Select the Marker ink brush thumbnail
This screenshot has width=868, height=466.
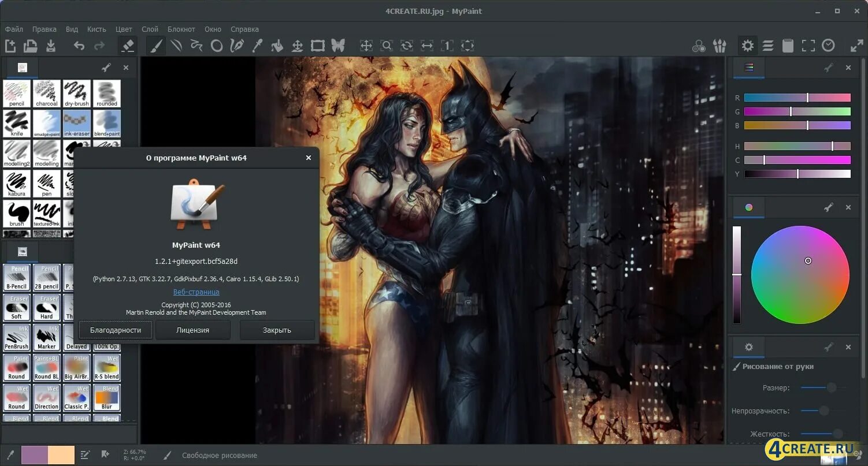47,337
